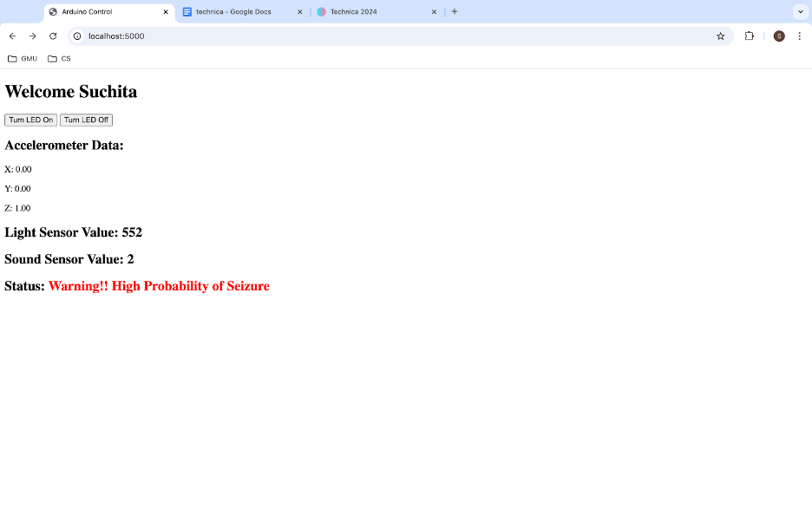The image size is (812, 508).
Task: View site information icon in address bar
Action: click(77, 36)
